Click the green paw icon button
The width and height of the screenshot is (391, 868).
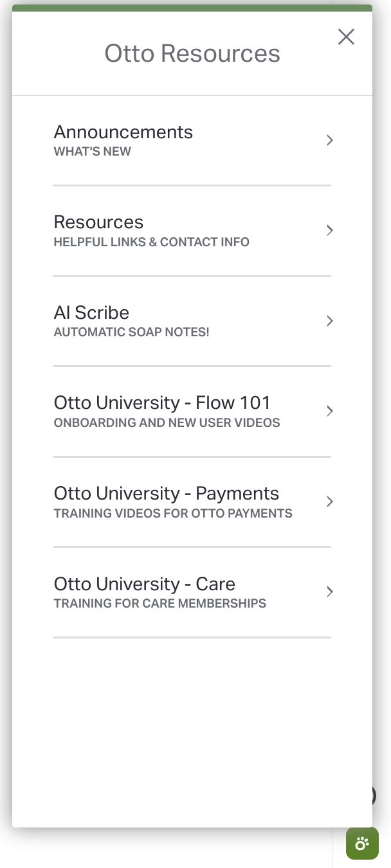coord(362,843)
